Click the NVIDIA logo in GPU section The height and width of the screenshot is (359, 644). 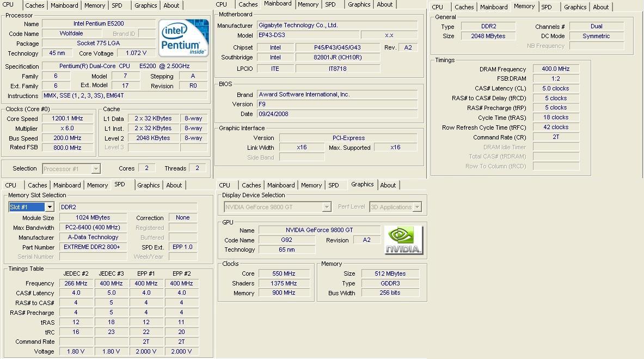[403, 240]
